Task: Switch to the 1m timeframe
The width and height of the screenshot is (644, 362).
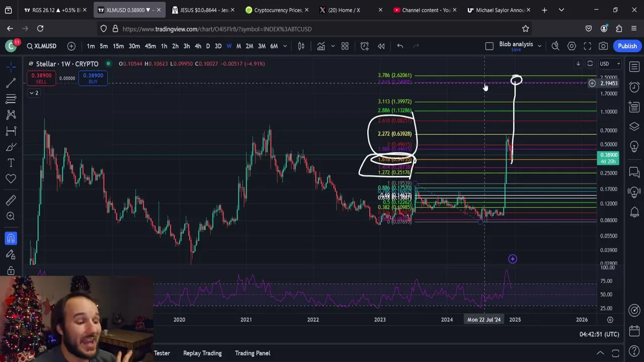Action: coord(91,46)
